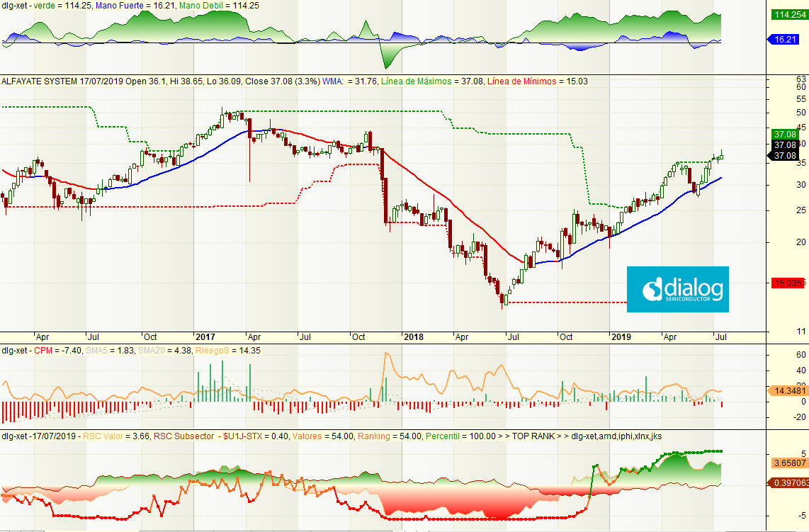Click the 'dlg-xet - verde' title

pyautogui.click(x=28, y=6)
